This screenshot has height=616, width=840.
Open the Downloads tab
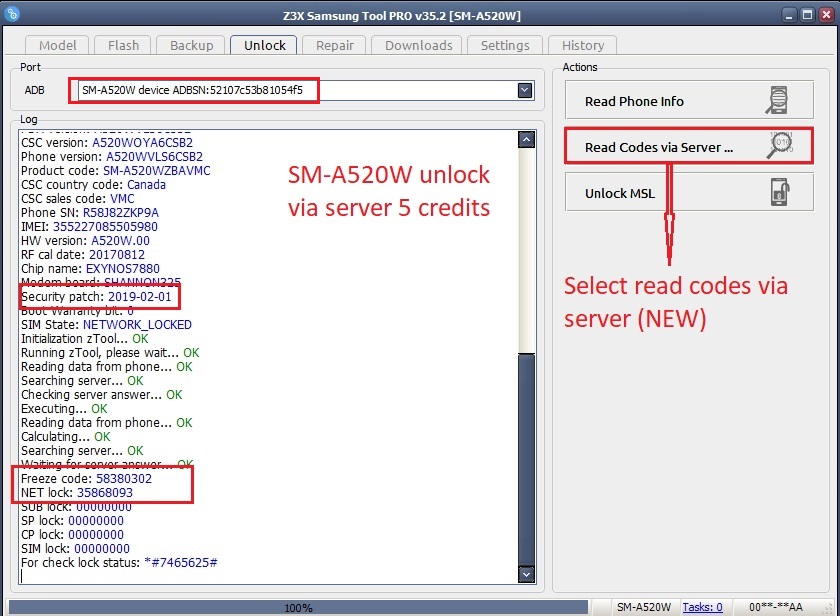pyautogui.click(x=418, y=45)
